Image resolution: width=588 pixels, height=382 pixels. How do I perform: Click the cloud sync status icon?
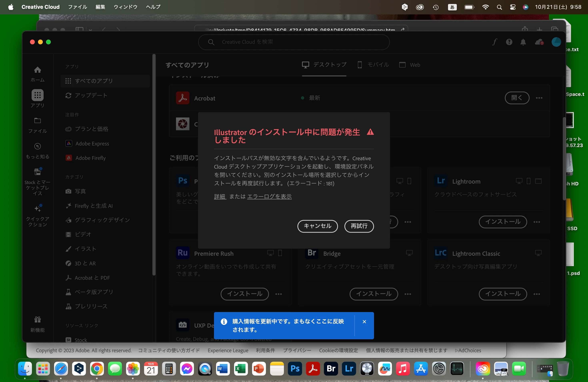[539, 42]
